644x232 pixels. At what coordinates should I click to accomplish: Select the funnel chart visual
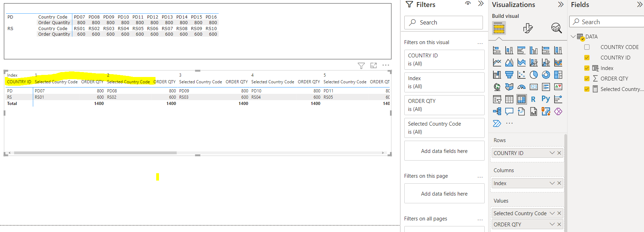click(x=509, y=75)
